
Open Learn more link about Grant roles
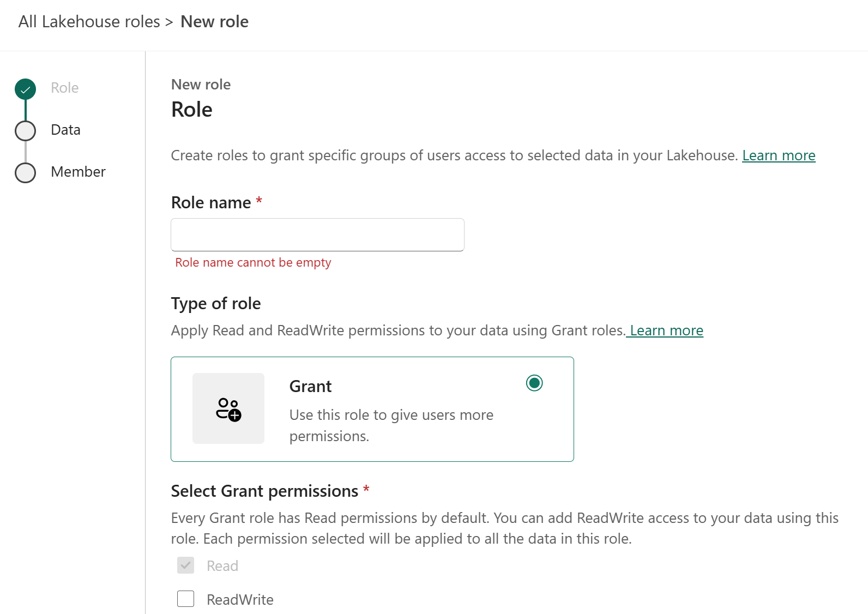pyautogui.click(x=666, y=331)
